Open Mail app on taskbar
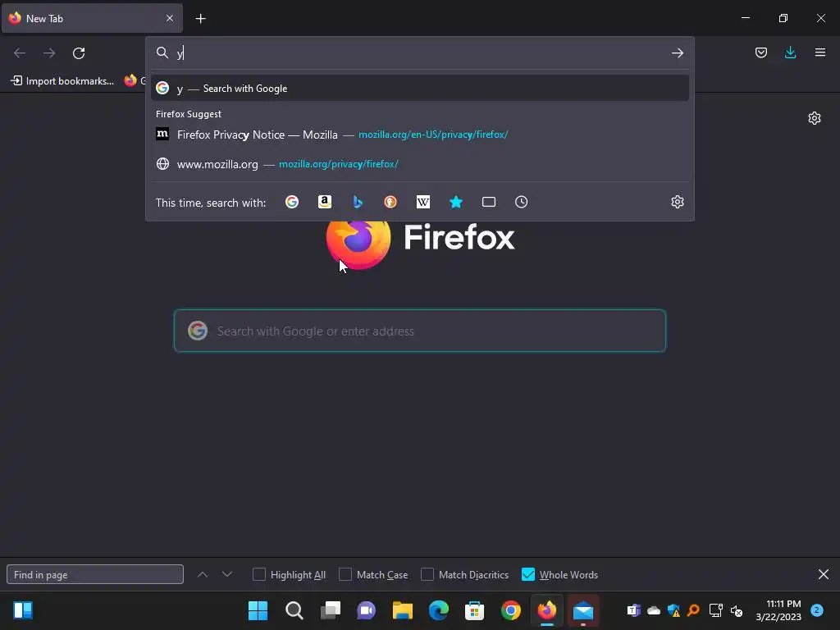Viewport: 840px width, 630px height. click(583, 610)
